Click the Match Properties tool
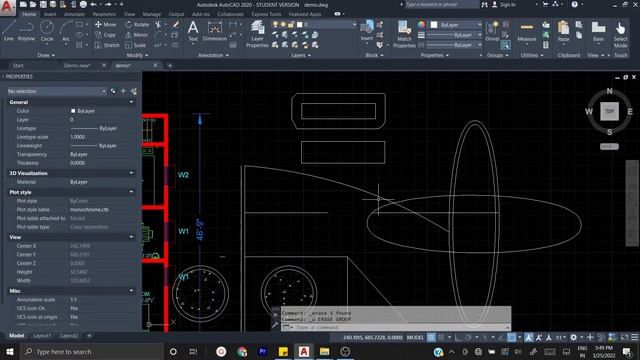 tap(404, 34)
